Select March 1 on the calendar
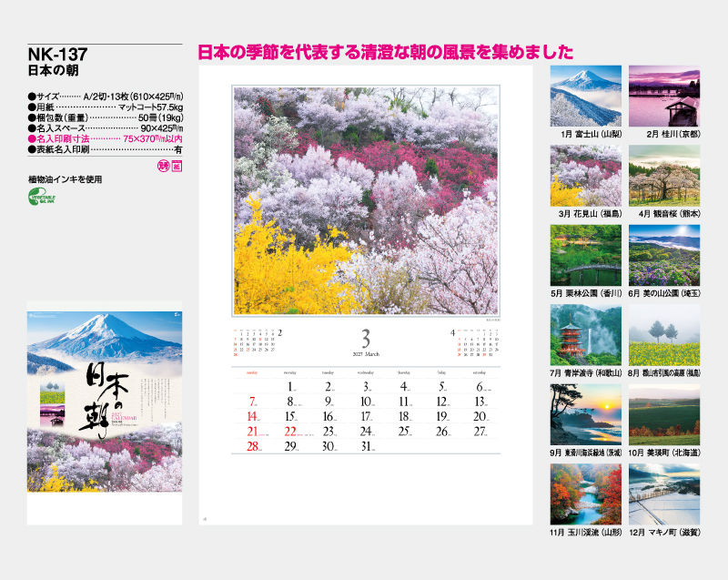The image size is (728, 580). click(290, 386)
